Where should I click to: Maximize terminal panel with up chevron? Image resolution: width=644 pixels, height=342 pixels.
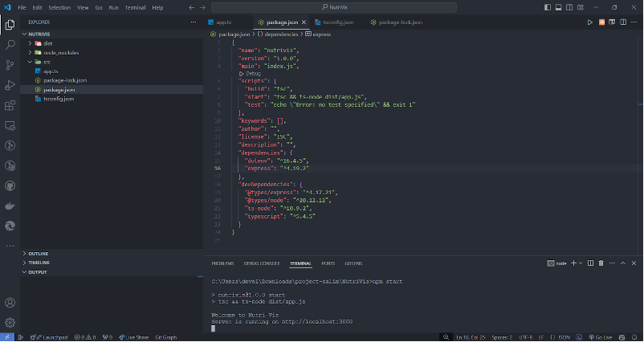click(x=623, y=263)
